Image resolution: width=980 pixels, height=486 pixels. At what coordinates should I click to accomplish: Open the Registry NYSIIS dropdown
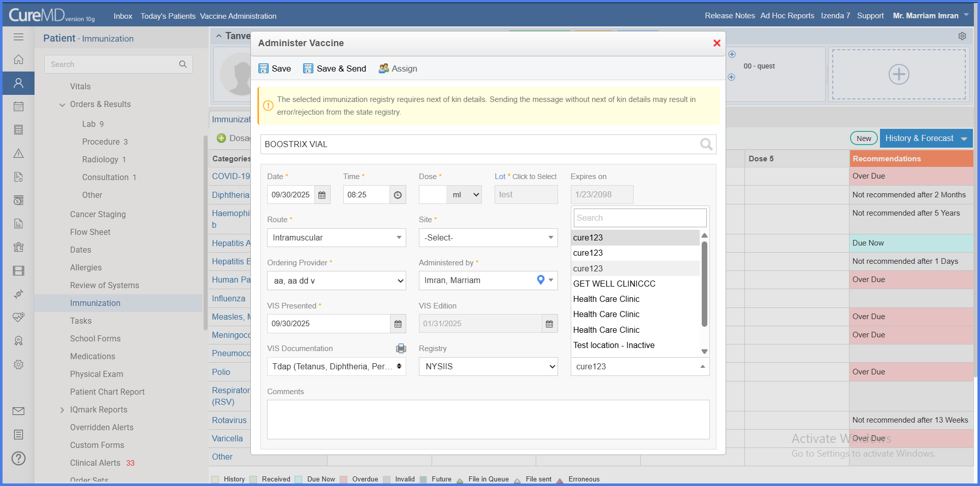[x=488, y=366]
